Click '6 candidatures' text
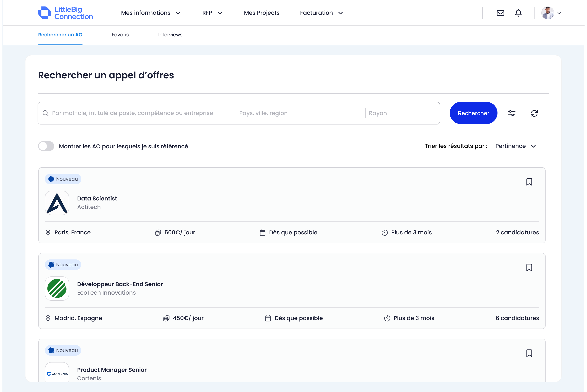This screenshot has width=587, height=392. pos(517,318)
